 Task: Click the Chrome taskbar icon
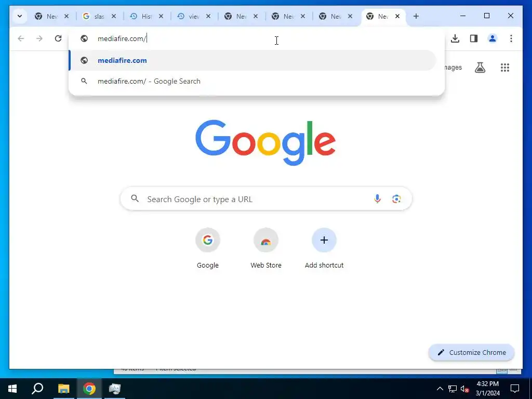[x=89, y=389]
